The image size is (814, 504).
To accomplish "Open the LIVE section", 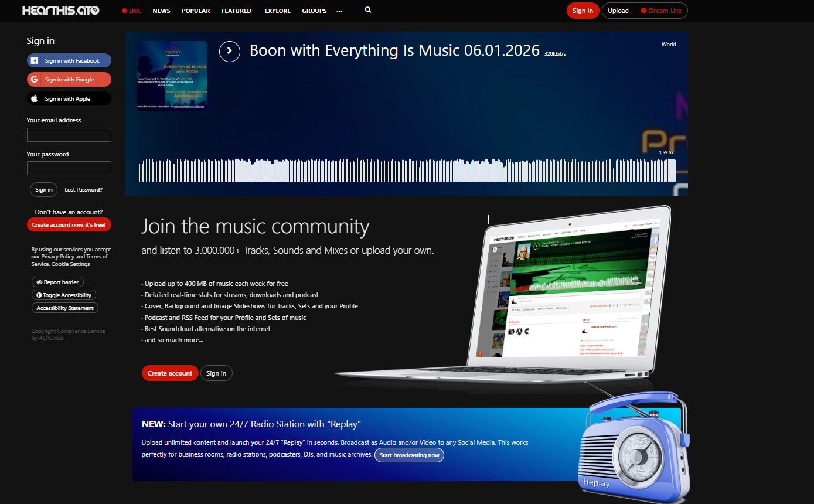I will tap(131, 11).
